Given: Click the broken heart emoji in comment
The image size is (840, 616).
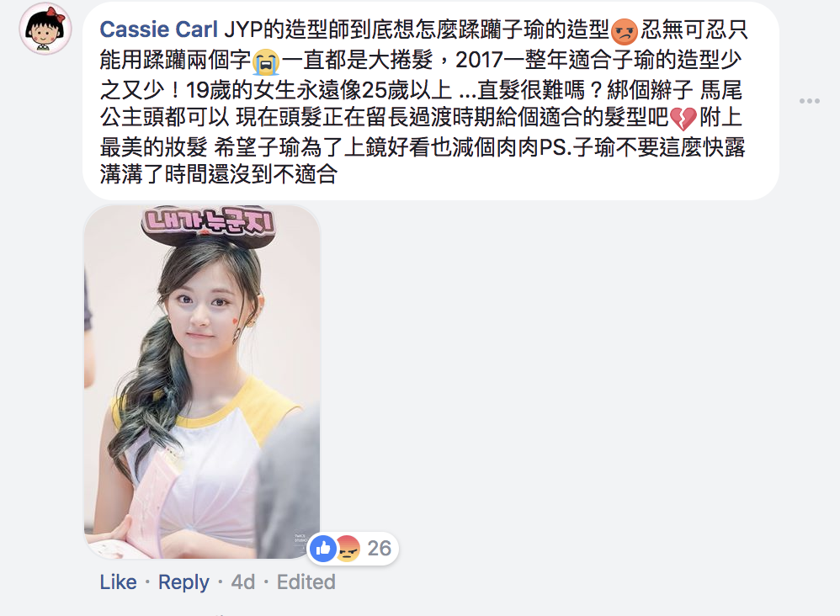Looking at the screenshot, I should point(683,119).
